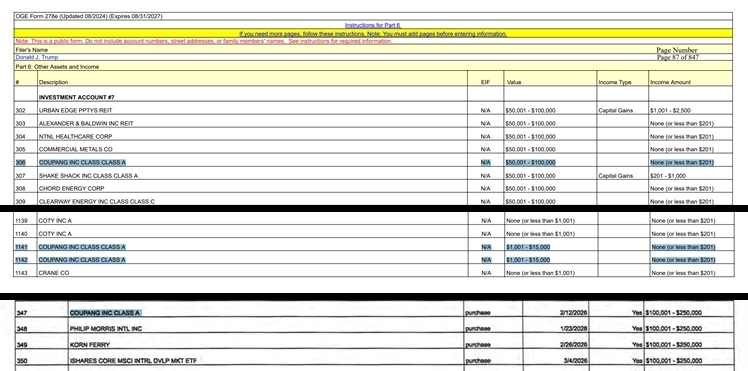Viewport: 748px width, 371px height.
Task: Select PHILIP MORRIS INTL INC description
Action: (x=106, y=329)
